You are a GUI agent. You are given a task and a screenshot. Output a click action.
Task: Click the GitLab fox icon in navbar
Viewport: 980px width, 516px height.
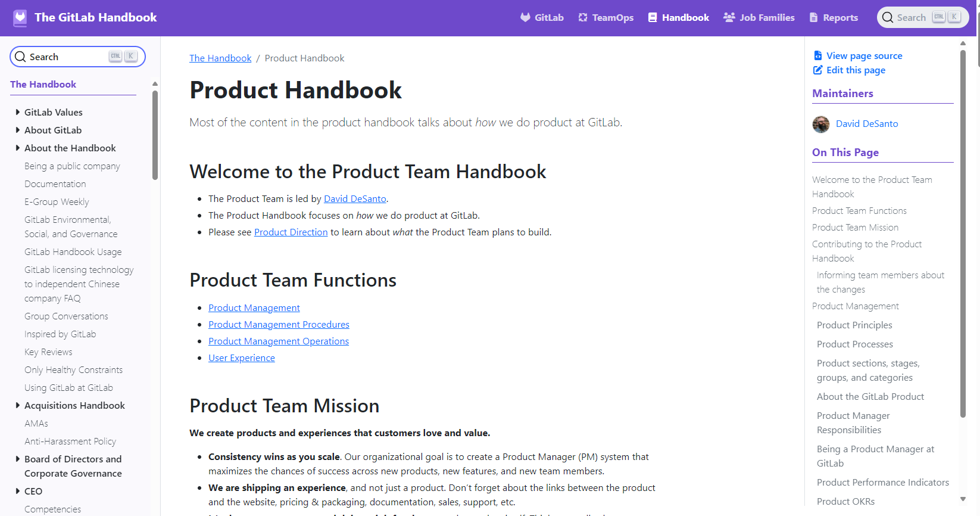tap(525, 18)
